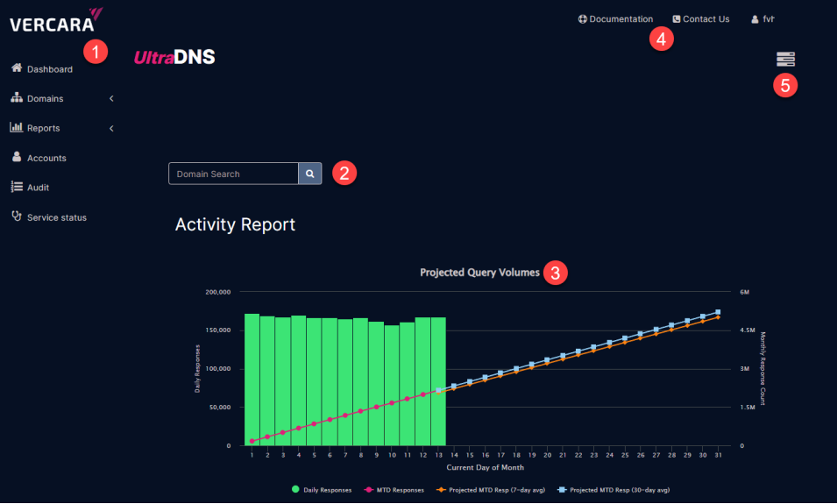This screenshot has width=837, height=504.
Task: Click the Documentation lifebuoy icon
Action: (x=582, y=19)
